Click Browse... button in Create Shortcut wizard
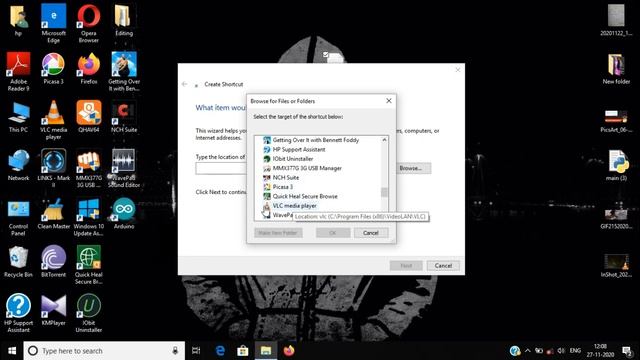Image resolution: width=640 pixels, height=360 pixels. pyautogui.click(x=410, y=168)
